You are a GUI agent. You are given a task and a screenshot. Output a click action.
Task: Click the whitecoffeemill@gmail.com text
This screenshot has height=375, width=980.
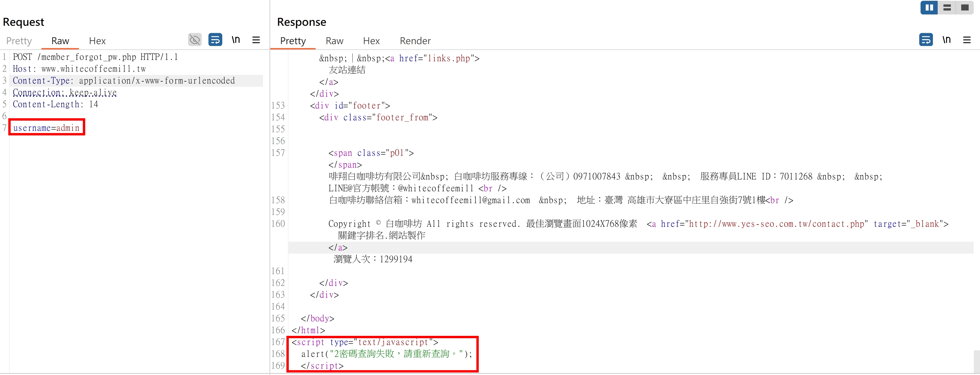click(471, 200)
